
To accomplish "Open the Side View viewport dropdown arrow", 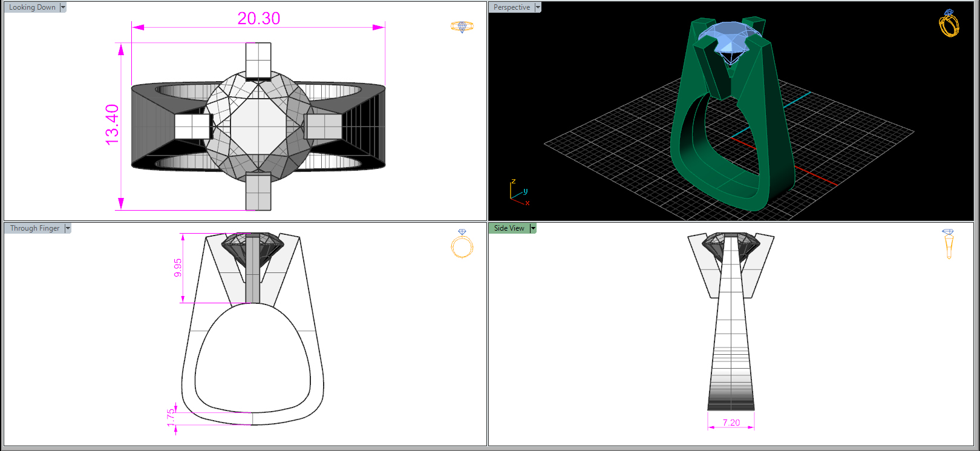I will coord(533,228).
